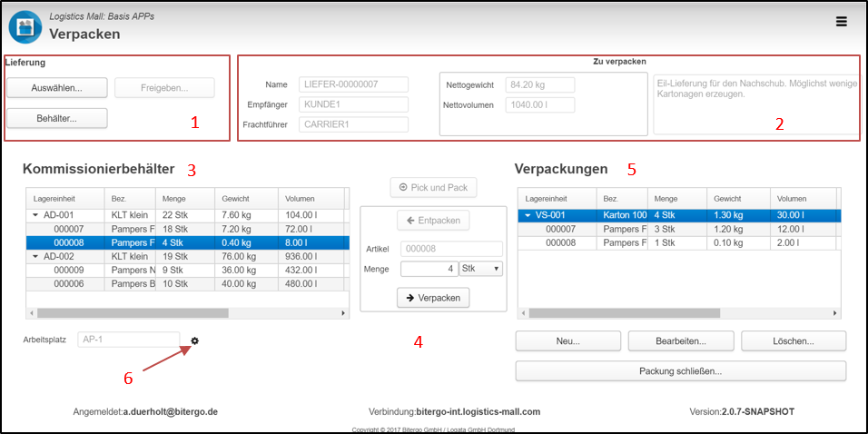Click the Entpacken button
Viewport: 868px width, 434px height.
click(433, 221)
